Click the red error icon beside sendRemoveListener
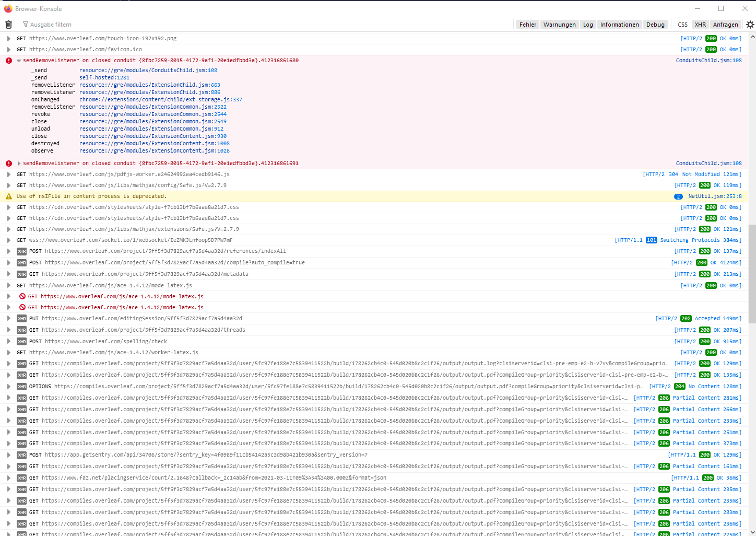This screenshot has height=536, width=756. [x=8, y=60]
